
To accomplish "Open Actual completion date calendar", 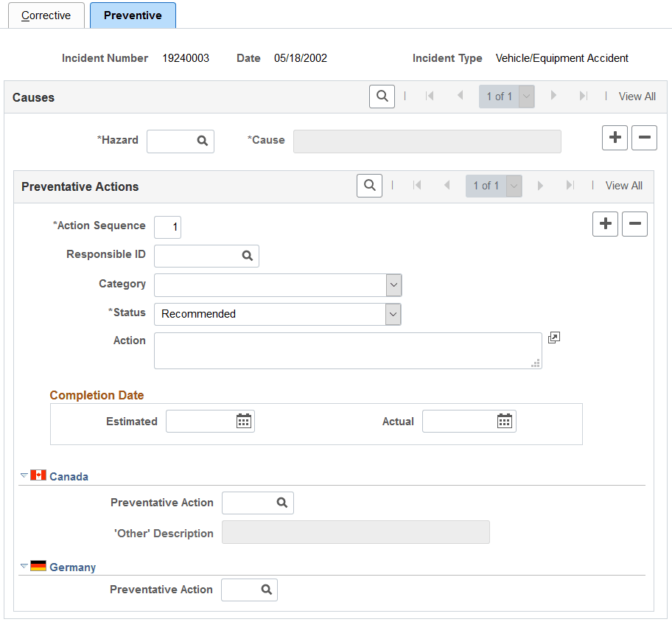I will tap(505, 421).
